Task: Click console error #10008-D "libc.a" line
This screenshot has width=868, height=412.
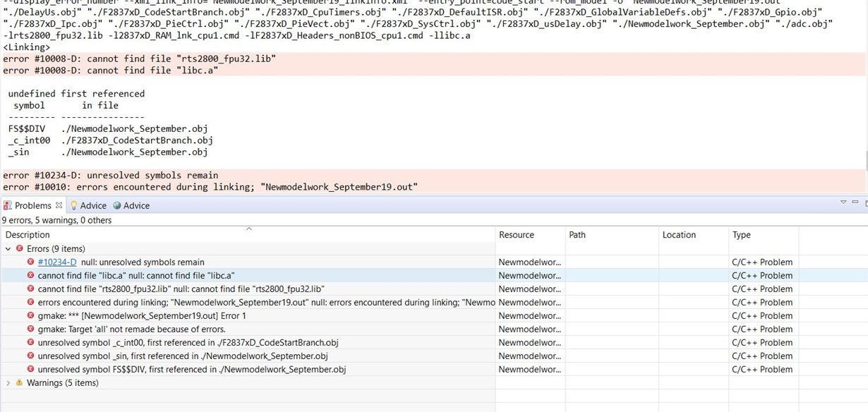Action: click(x=111, y=71)
